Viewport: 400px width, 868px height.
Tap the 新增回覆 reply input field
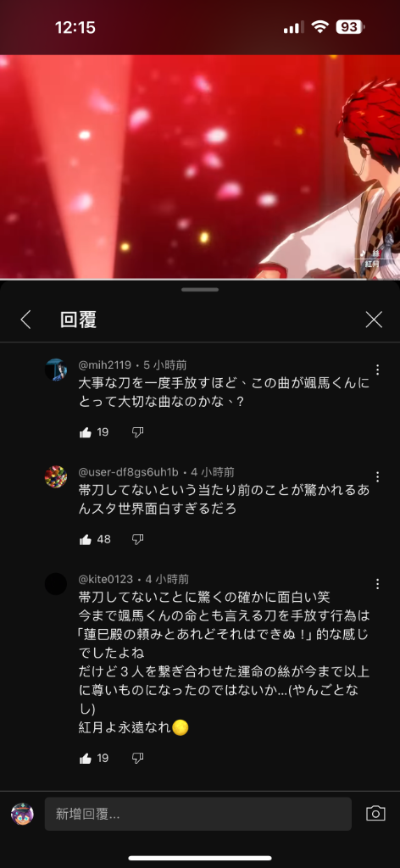[198, 814]
